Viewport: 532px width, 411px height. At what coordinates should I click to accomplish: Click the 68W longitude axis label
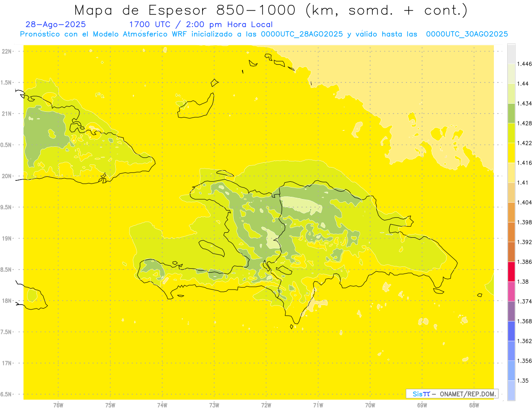(474, 405)
